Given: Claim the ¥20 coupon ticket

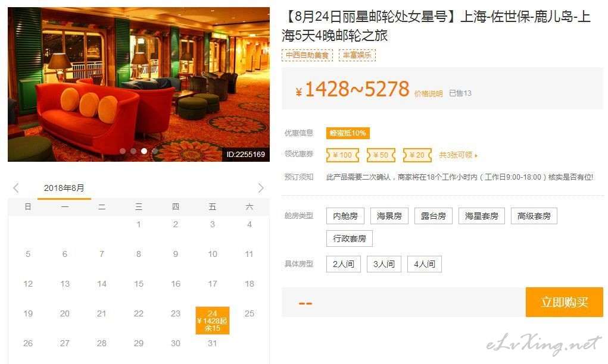Looking at the screenshot, I should (x=417, y=155).
